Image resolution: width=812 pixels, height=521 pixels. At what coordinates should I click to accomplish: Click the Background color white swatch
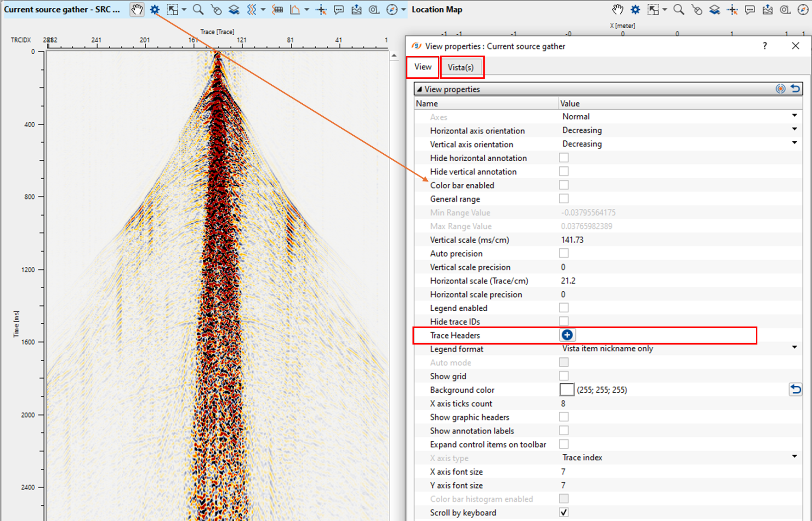[x=567, y=390]
